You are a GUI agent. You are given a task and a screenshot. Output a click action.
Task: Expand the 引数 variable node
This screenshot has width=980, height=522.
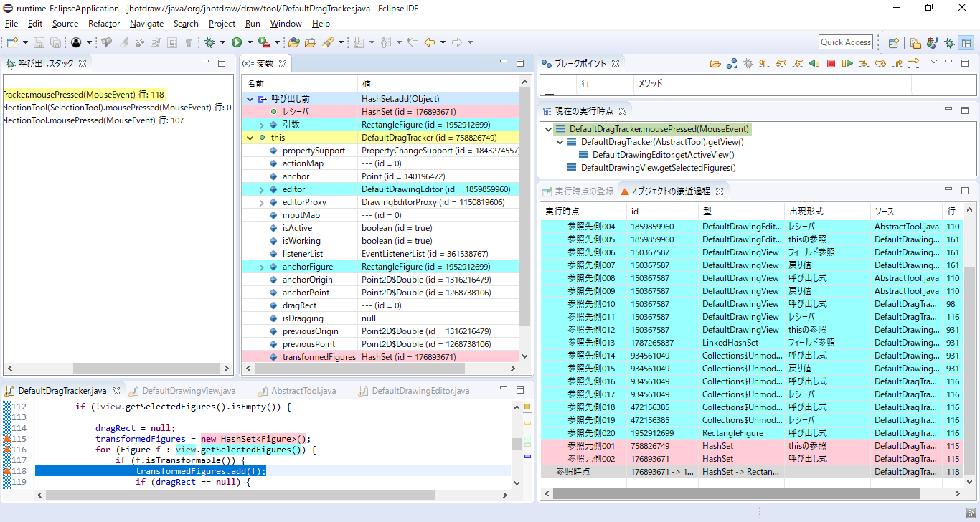(x=262, y=125)
